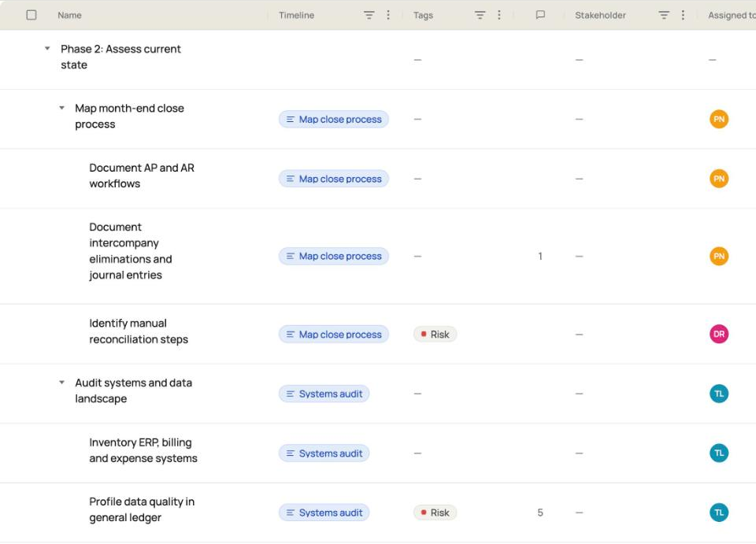Click the Timeline column header label
This screenshot has height=544, width=756.
[x=297, y=15]
